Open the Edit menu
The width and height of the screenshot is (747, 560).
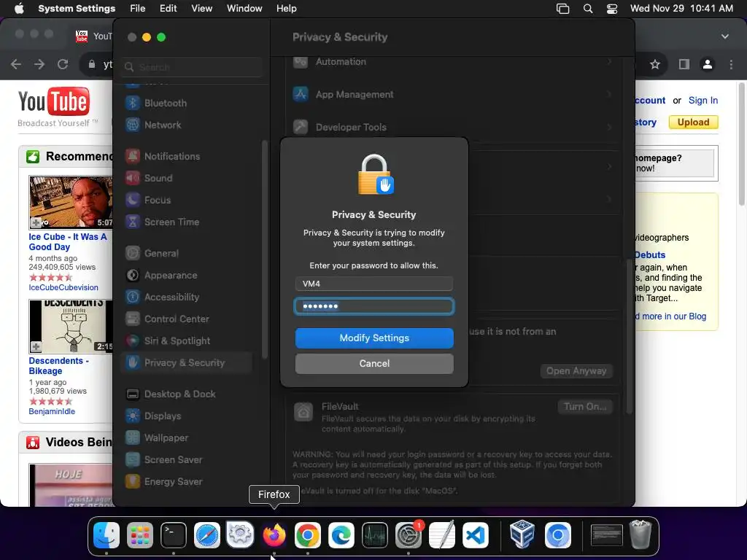[169, 8]
